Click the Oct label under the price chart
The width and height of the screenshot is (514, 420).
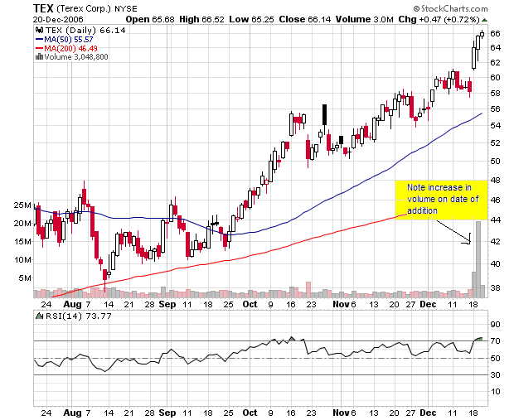pyautogui.click(x=250, y=304)
